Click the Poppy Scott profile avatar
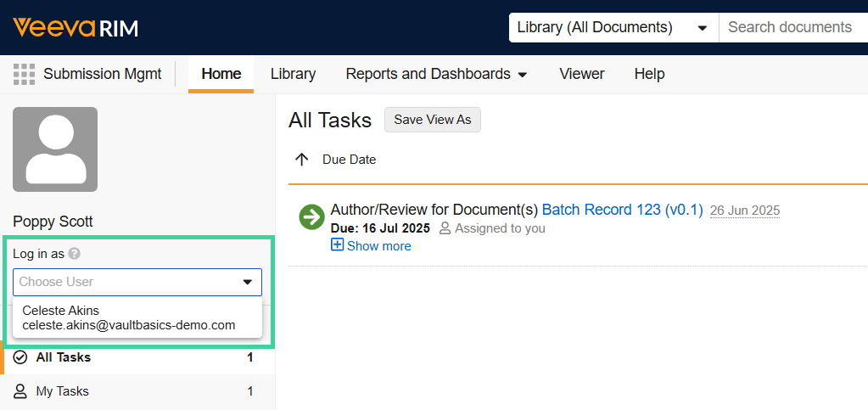 point(55,149)
